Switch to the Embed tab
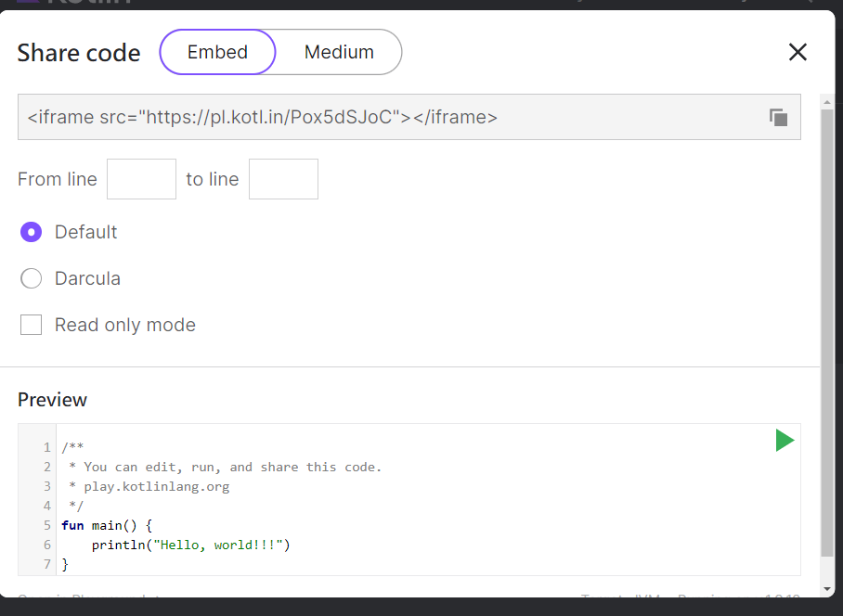The width and height of the screenshot is (843, 616). point(217,52)
